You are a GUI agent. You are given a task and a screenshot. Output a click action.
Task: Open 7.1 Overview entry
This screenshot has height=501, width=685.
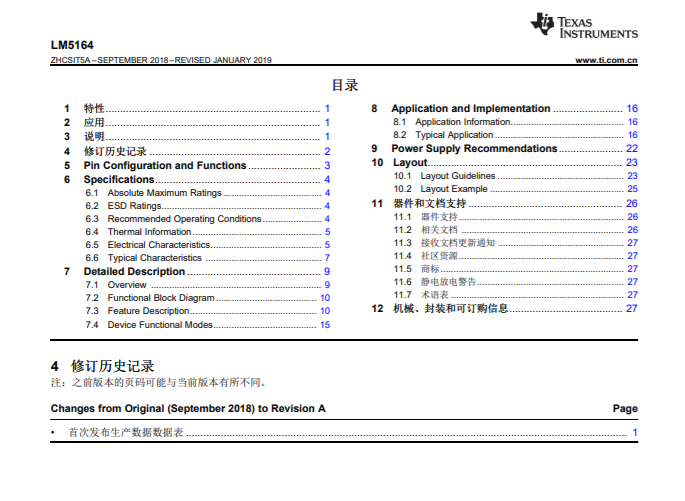(208, 285)
